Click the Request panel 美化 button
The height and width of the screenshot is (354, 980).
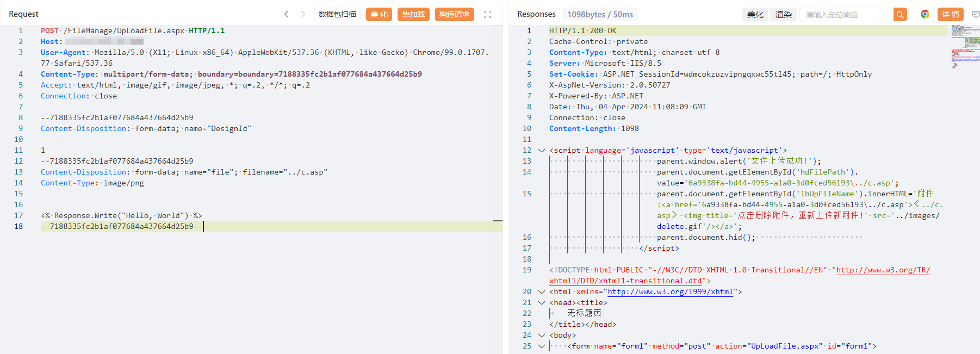click(x=379, y=15)
